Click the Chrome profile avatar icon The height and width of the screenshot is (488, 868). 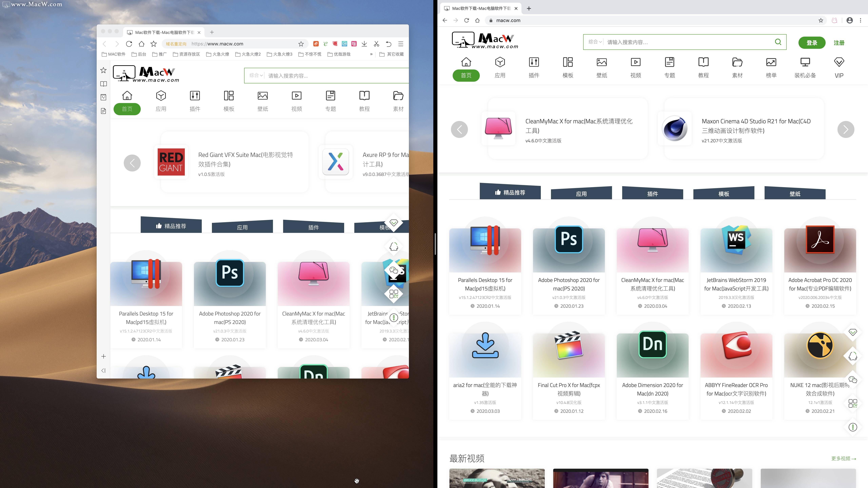850,20
